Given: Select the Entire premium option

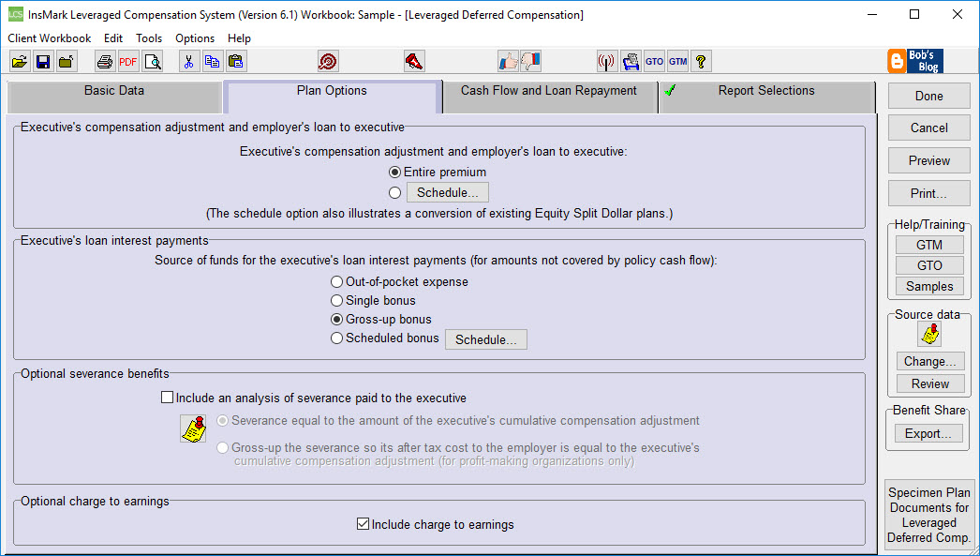Looking at the screenshot, I should click(x=395, y=172).
